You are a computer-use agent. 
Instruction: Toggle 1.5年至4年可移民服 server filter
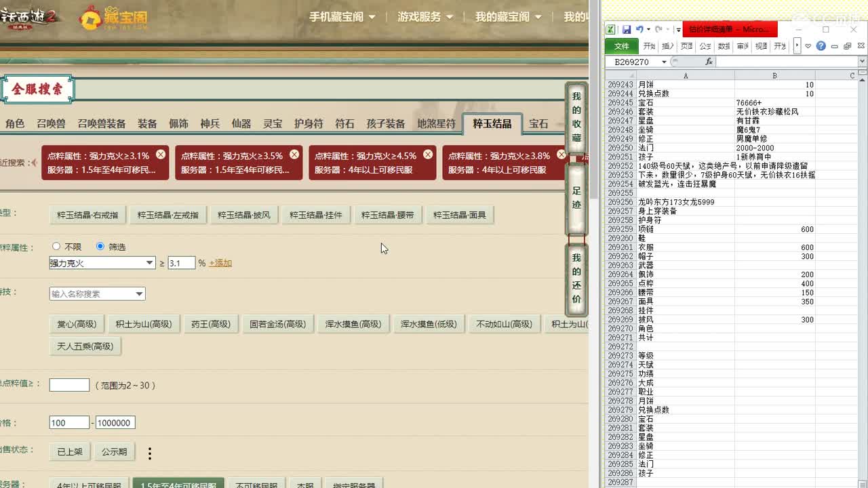[178, 484]
